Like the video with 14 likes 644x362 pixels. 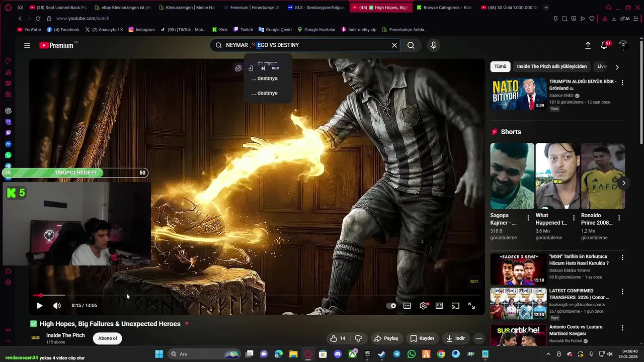click(x=338, y=338)
